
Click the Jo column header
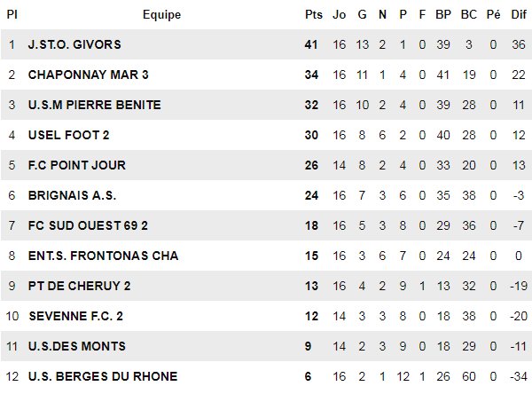coord(339,14)
